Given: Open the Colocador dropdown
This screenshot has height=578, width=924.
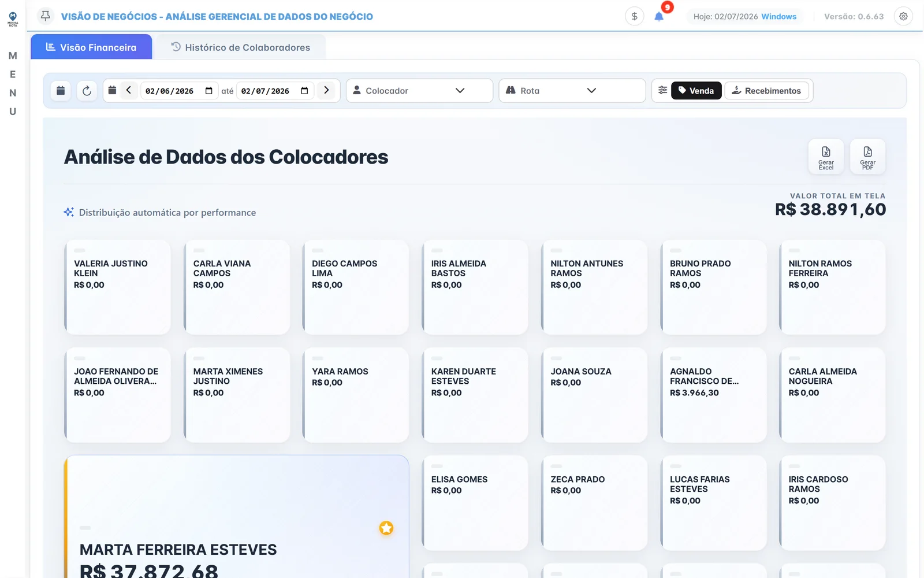Looking at the screenshot, I should click(419, 91).
